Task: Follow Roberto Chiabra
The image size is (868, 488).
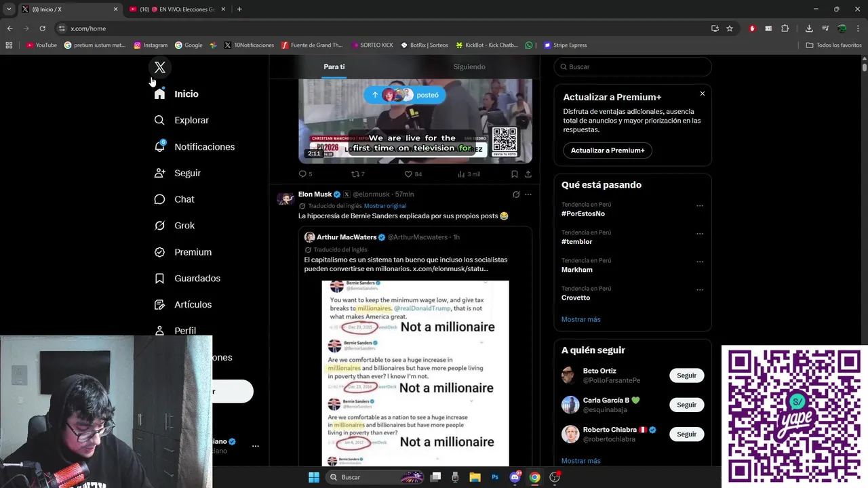Action: pos(686,434)
